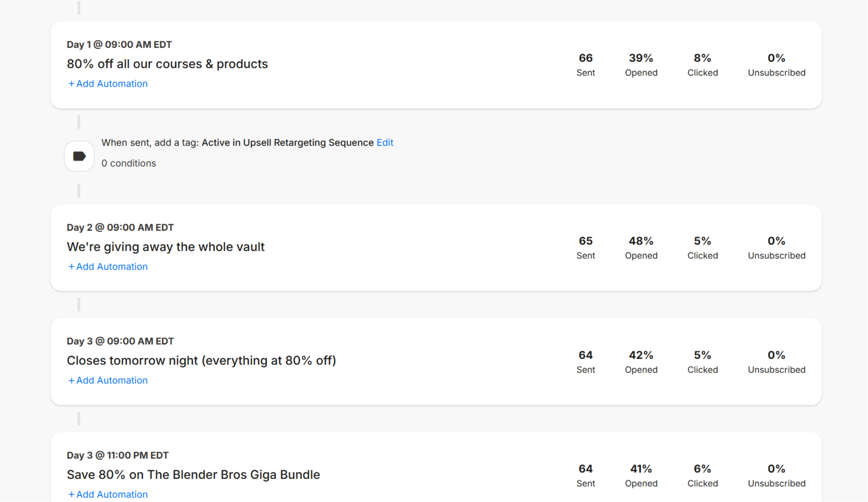Open '80% off all our courses & products' email

[x=167, y=64]
